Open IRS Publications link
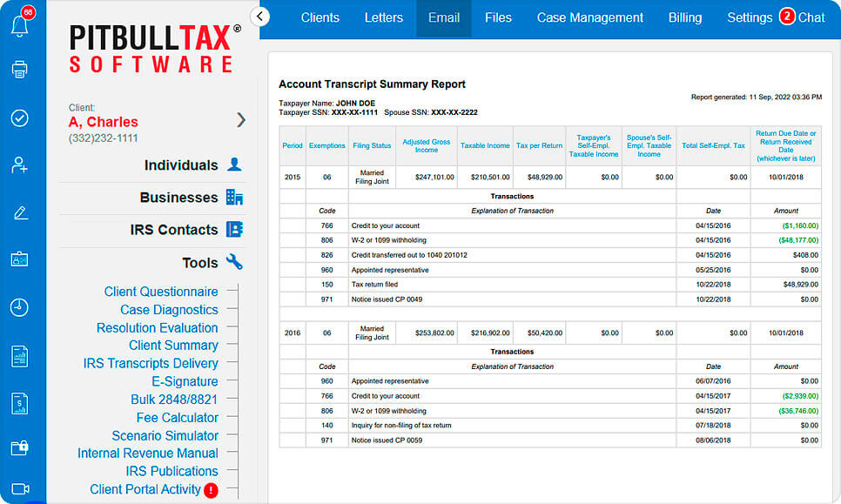841x504 pixels. click(172, 471)
